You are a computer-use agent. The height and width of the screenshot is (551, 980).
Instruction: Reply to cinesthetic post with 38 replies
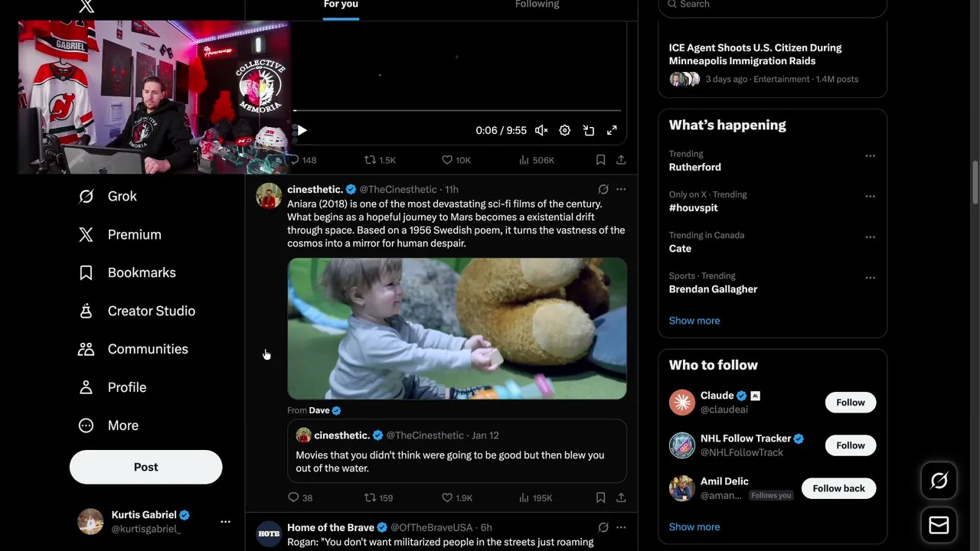point(300,497)
